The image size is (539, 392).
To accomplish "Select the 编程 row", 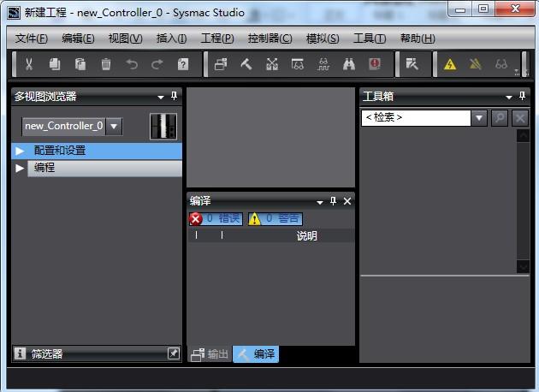I will [x=104, y=168].
